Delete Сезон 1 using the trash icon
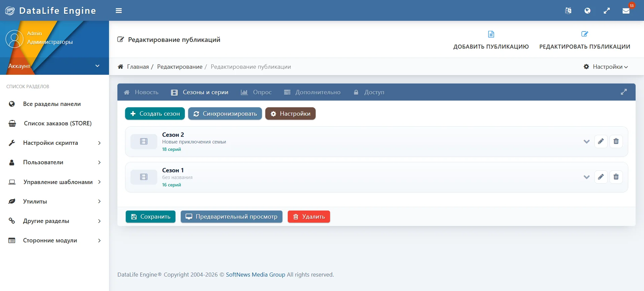644x291 pixels. [616, 177]
